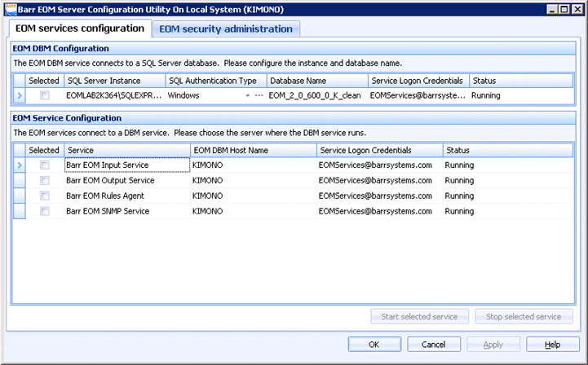Close the Barr EOM configuration window
The height and width of the screenshot is (365, 588).
[577, 9]
